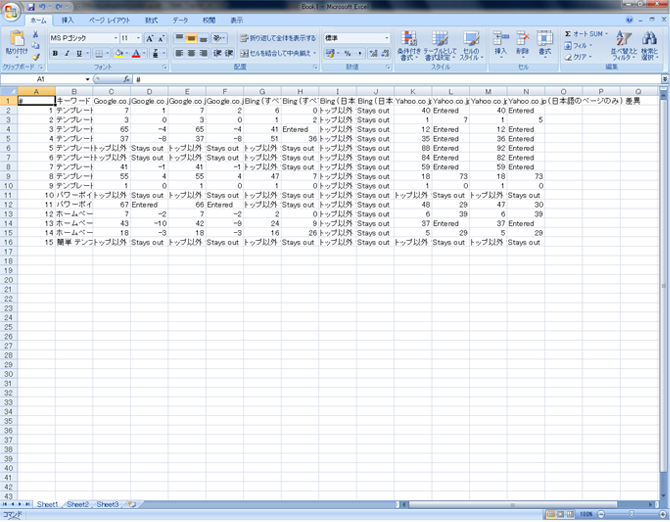
Task: Increase decimal places
Action: tap(374, 53)
